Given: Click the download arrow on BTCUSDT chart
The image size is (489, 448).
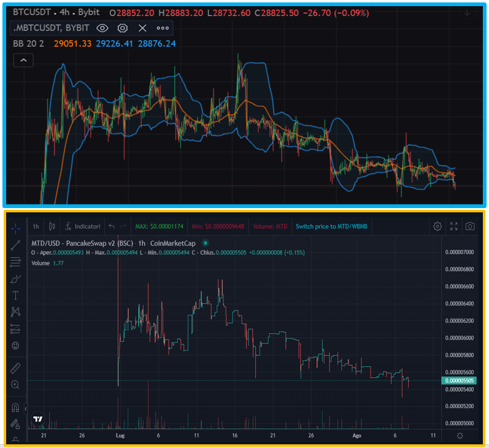Looking at the screenshot, I should (467, 13).
